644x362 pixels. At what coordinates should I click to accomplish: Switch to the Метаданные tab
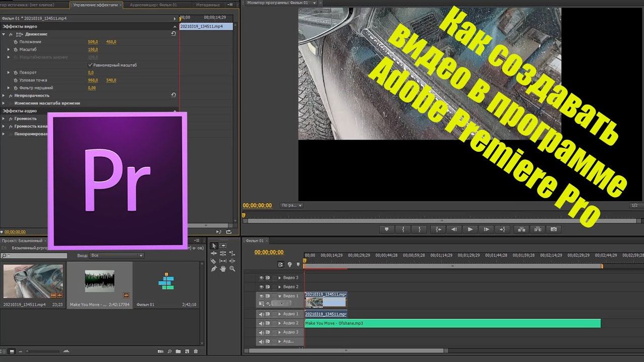[x=207, y=5]
